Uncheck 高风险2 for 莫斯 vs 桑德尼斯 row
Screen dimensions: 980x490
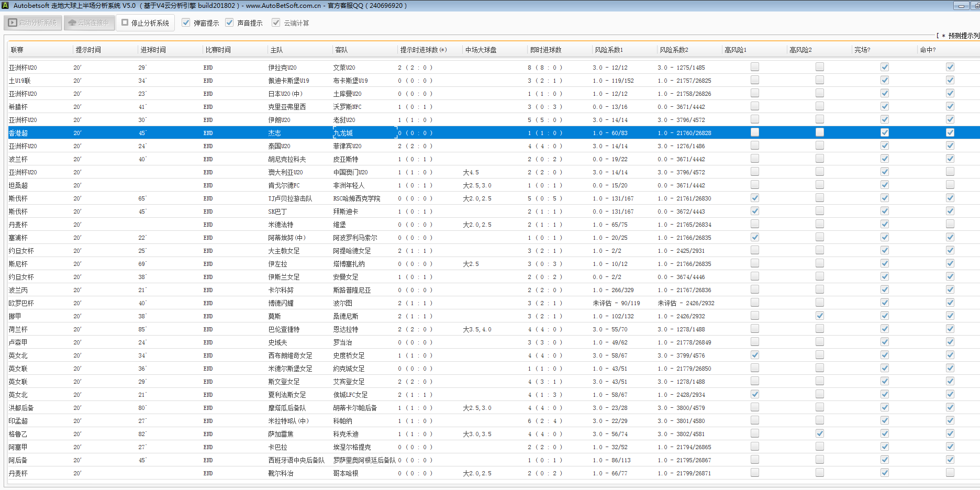[x=819, y=316]
